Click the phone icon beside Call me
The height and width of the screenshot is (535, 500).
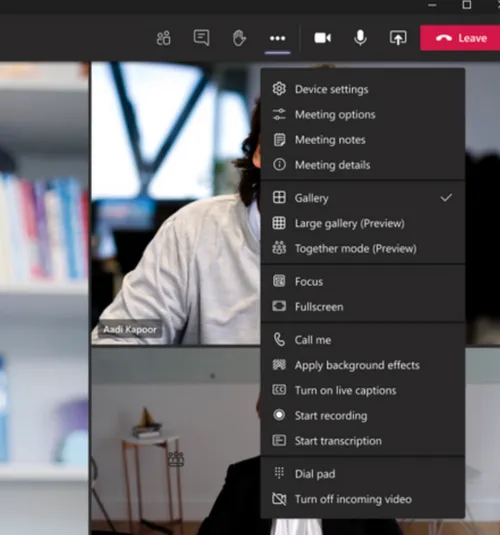[279, 339]
